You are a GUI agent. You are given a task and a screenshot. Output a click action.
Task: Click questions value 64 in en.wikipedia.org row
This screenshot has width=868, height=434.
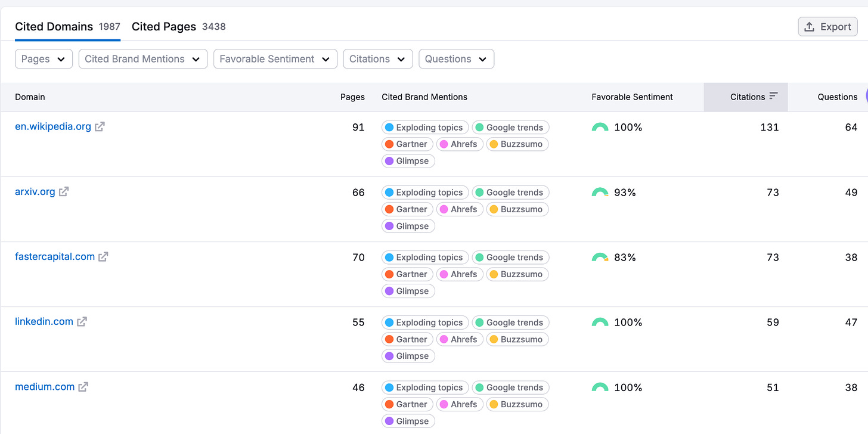tap(851, 127)
